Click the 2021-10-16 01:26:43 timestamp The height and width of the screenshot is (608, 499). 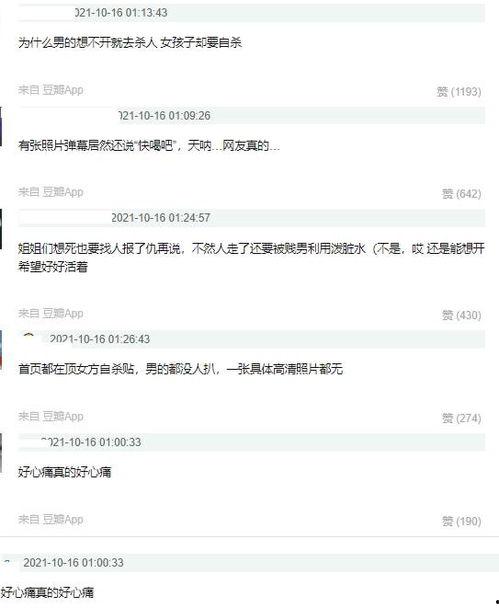(100, 339)
